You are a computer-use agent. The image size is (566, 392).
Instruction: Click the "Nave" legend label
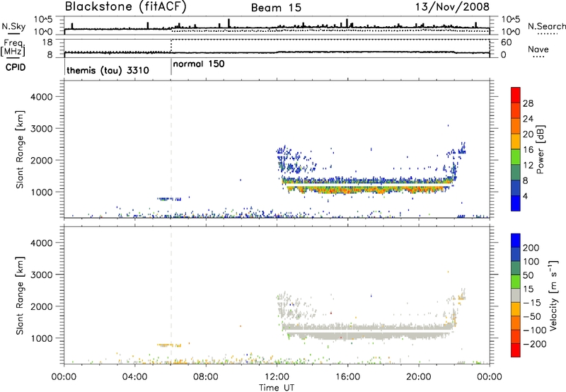[x=538, y=50]
